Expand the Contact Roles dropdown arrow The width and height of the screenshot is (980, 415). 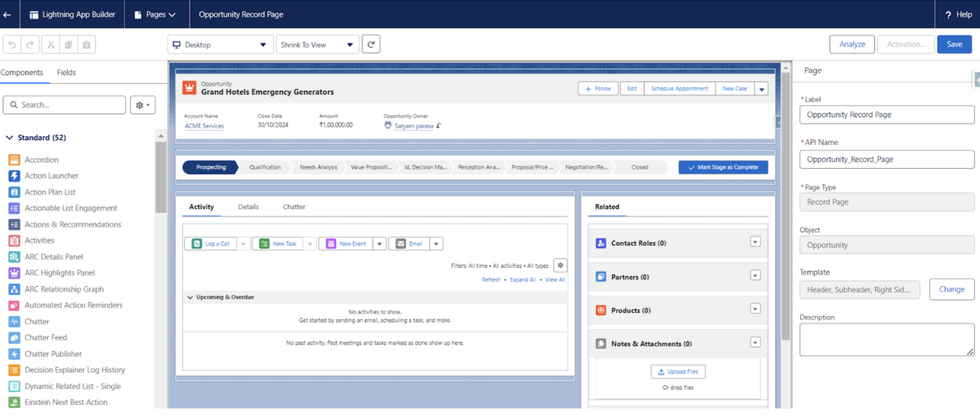click(755, 242)
